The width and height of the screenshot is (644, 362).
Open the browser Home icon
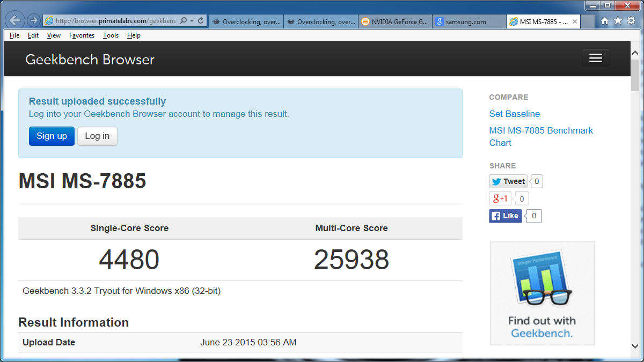[605, 21]
